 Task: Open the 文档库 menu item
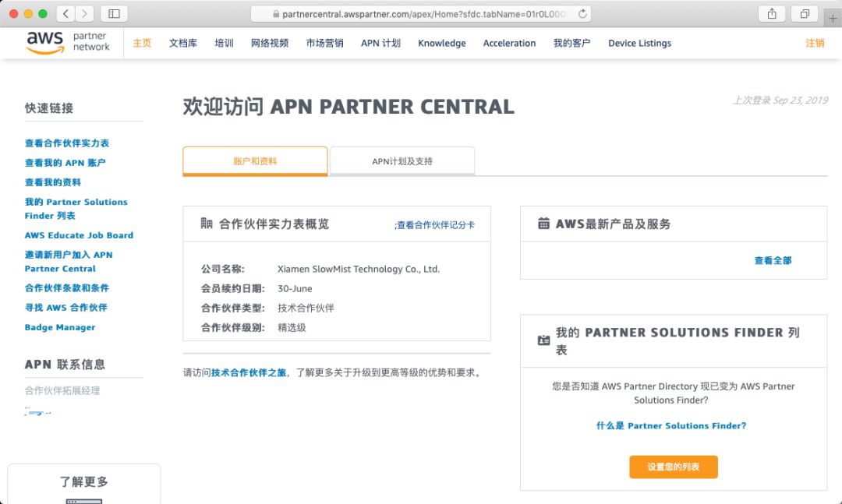coord(182,43)
